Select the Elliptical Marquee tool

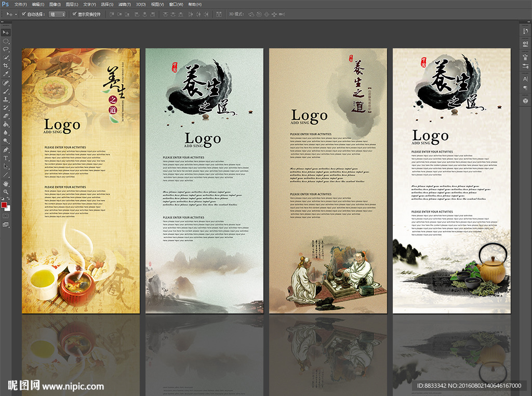6,40
